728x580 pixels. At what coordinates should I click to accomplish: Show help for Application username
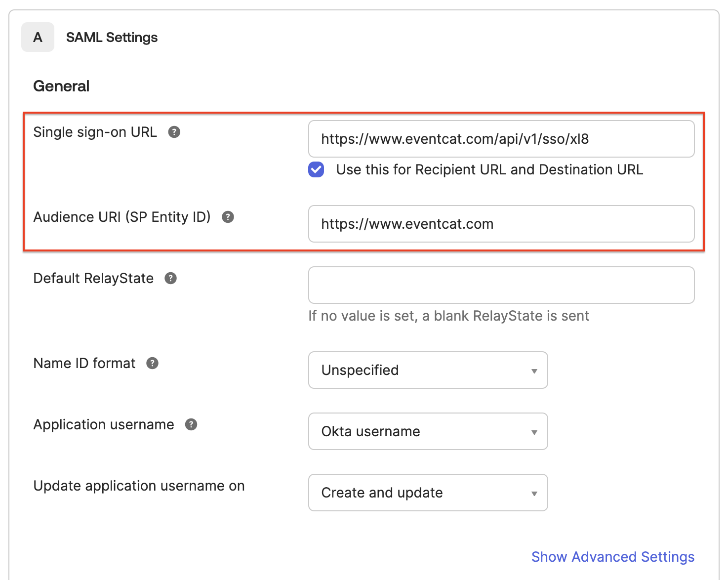191,424
